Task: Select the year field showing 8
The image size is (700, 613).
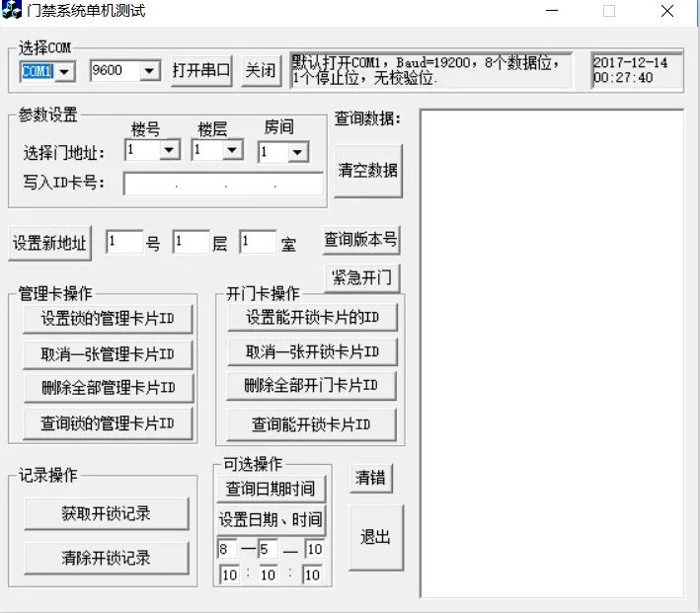Action: point(227,549)
